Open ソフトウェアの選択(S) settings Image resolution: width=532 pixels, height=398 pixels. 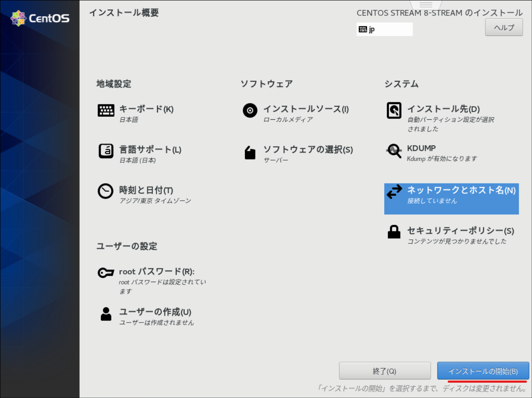[308, 150]
